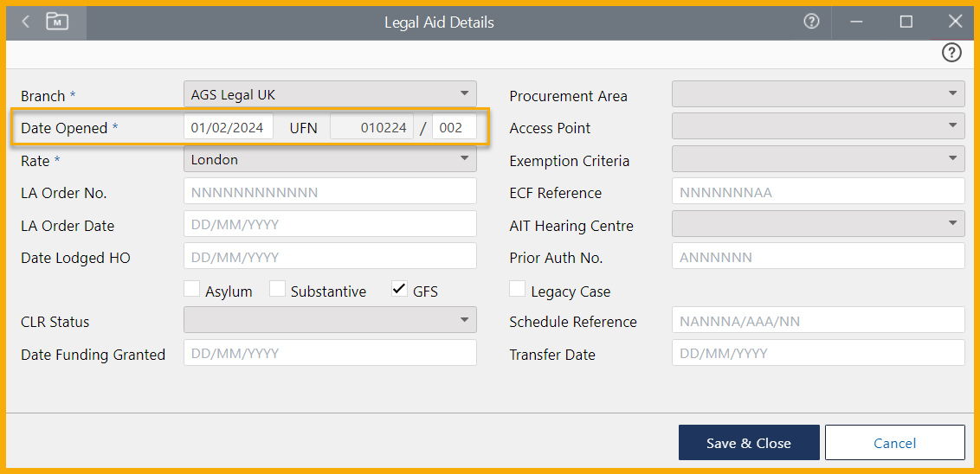Click the Date Opened field

[x=229, y=127]
